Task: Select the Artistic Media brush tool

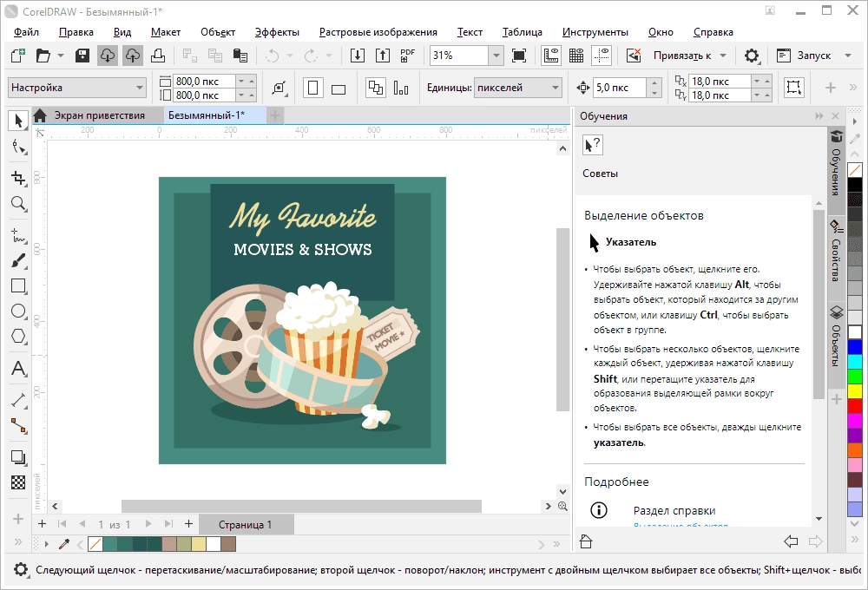Action: [x=18, y=260]
